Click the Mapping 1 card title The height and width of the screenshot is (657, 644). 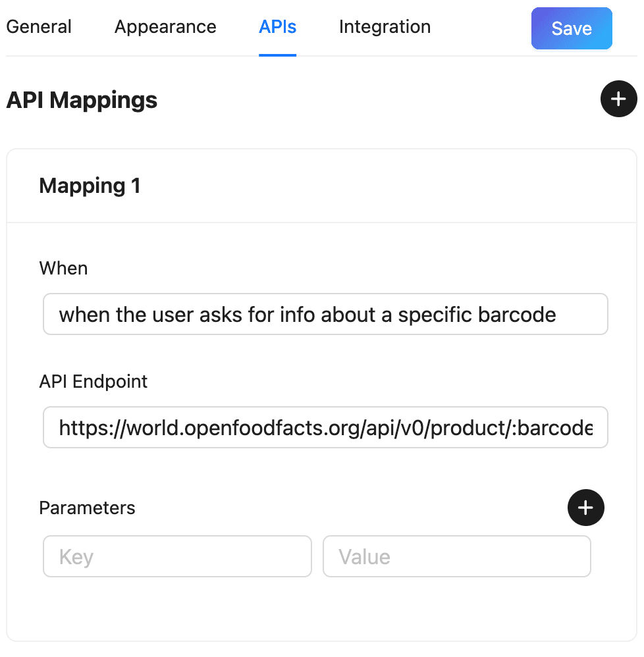pyautogui.click(x=90, y=186)
